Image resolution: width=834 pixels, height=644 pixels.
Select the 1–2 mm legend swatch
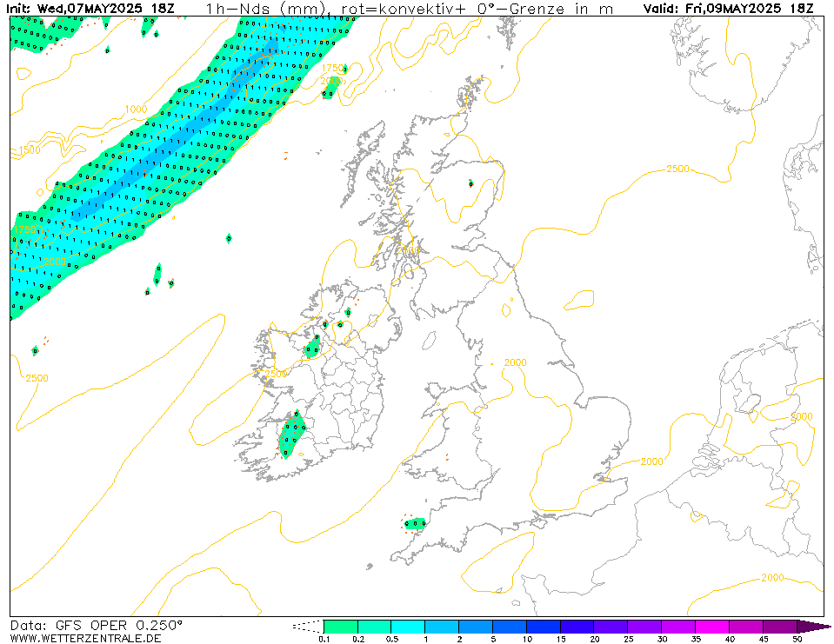pos(442,627)
